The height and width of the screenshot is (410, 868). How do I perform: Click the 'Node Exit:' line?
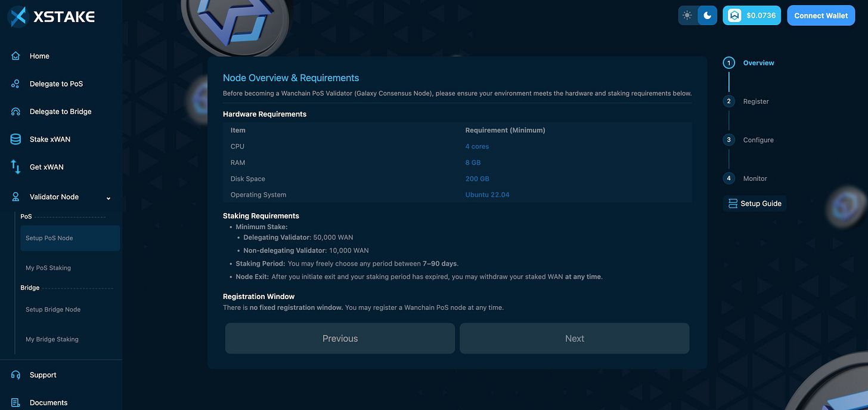pos(419,277)
